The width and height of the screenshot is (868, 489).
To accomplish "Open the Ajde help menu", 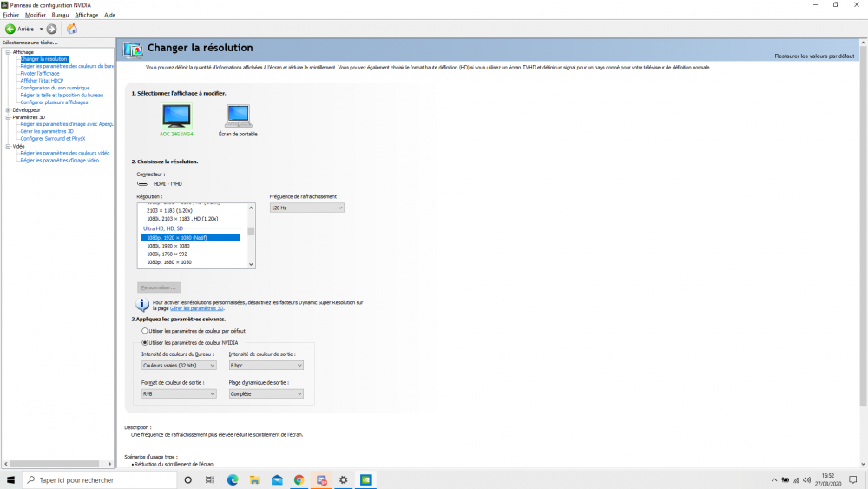I will click(x=109, y=15).
